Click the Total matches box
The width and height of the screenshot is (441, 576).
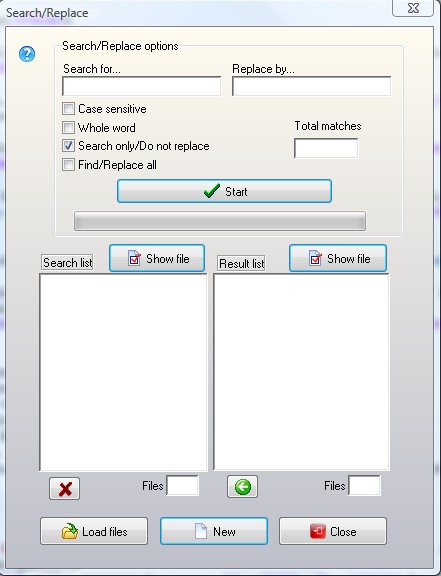(326, 148)
